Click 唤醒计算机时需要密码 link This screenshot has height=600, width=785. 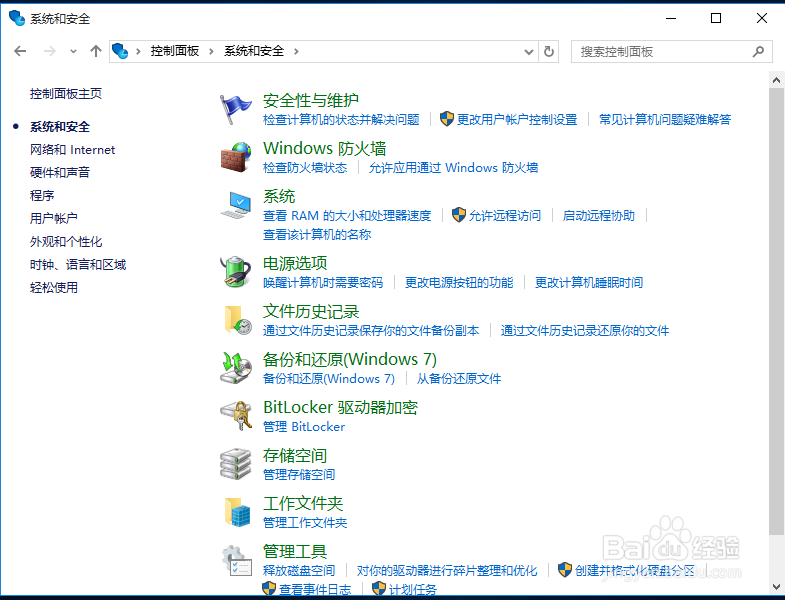point(323,283)
